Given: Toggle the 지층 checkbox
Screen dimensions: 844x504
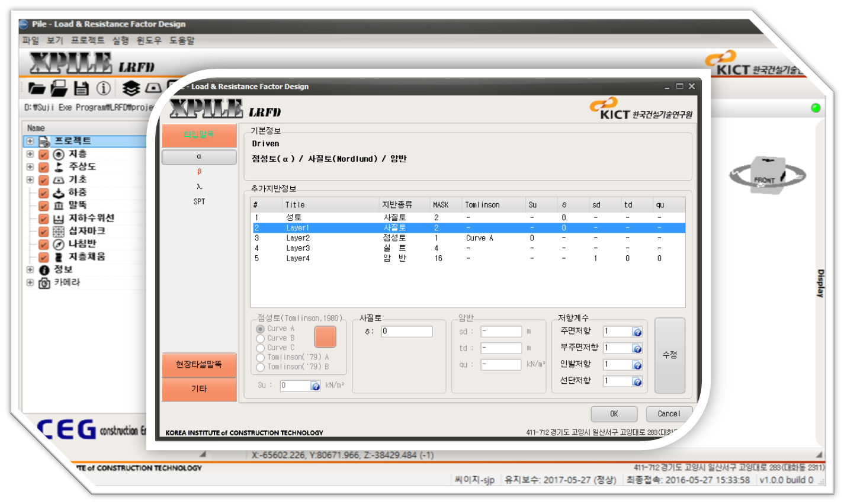Looking at the screenshot, I should click(x=43, y=155).
